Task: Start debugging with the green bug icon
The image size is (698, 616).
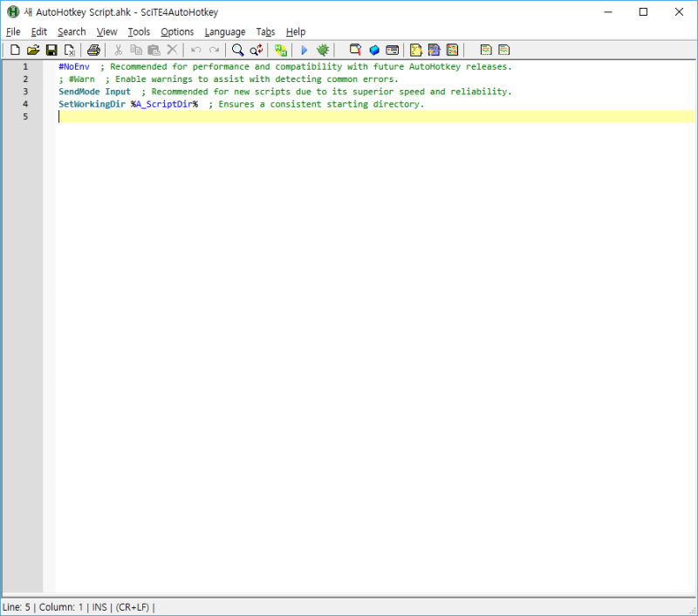Action: click(x=323, y=51)
